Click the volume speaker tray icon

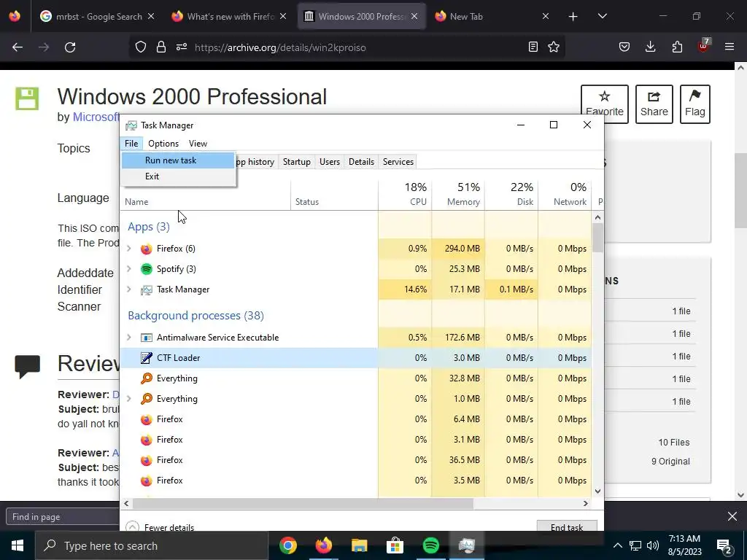pos(653,545)
